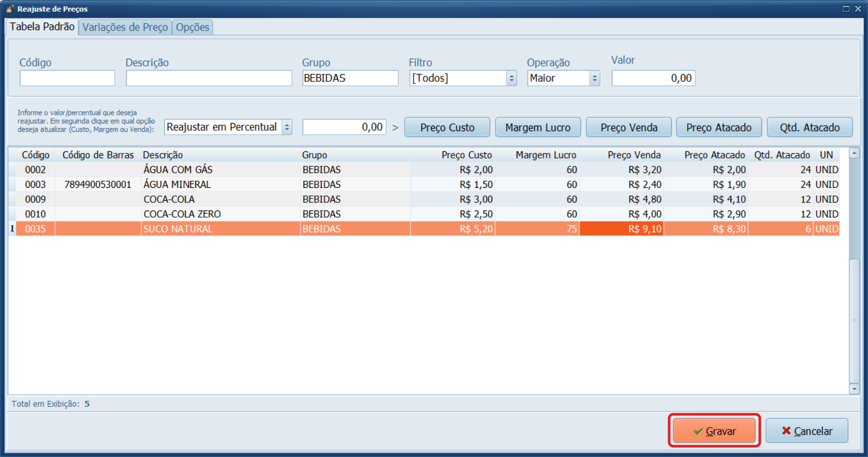Select the ÁGUA MINERAL row

coord(177,184)
